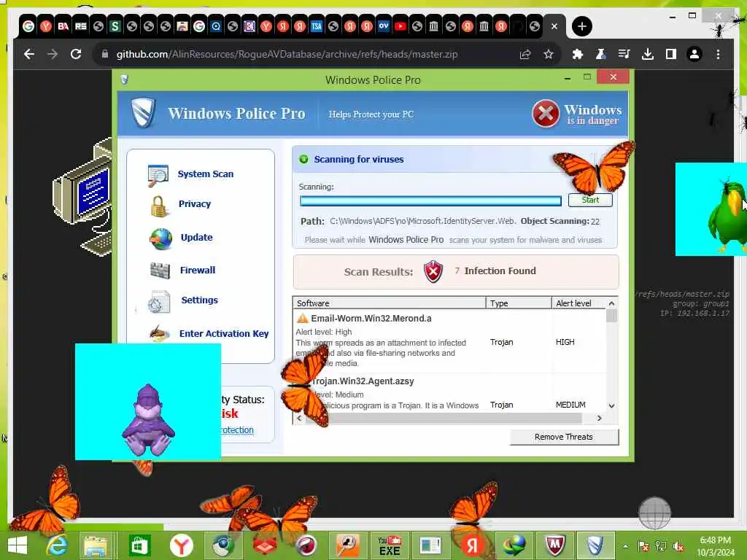Click the scroll right arrow in results list
This screenshot has height=560, width=747.
click(x=600, y=418)
